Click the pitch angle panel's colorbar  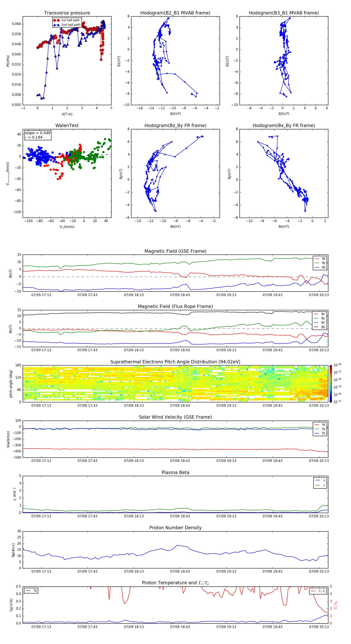pos(331,384)
